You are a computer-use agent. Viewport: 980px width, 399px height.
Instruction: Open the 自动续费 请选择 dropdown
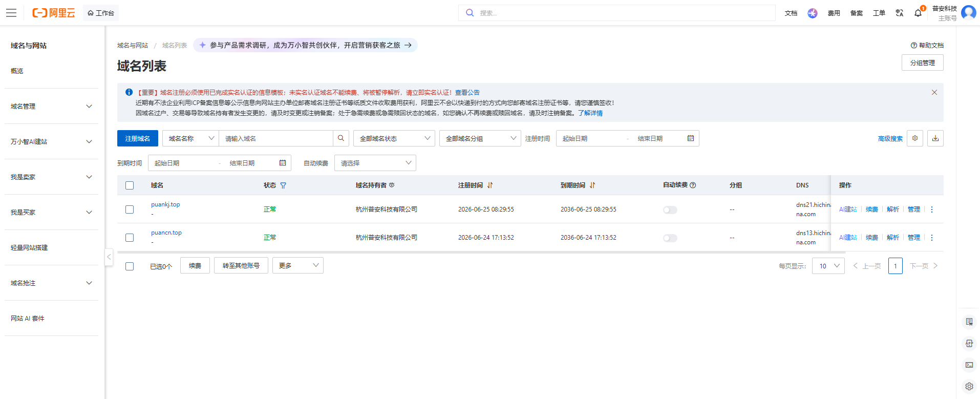tap(375, 163)
